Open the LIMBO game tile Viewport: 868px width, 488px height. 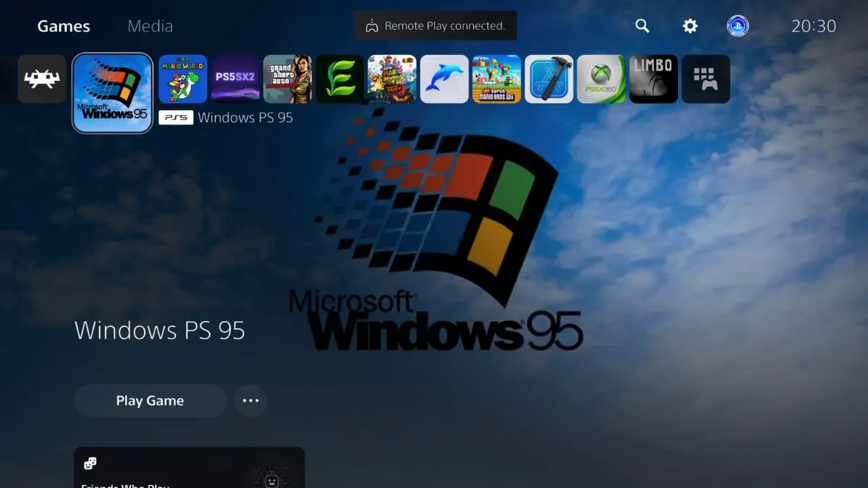click(x=654, y=79)
